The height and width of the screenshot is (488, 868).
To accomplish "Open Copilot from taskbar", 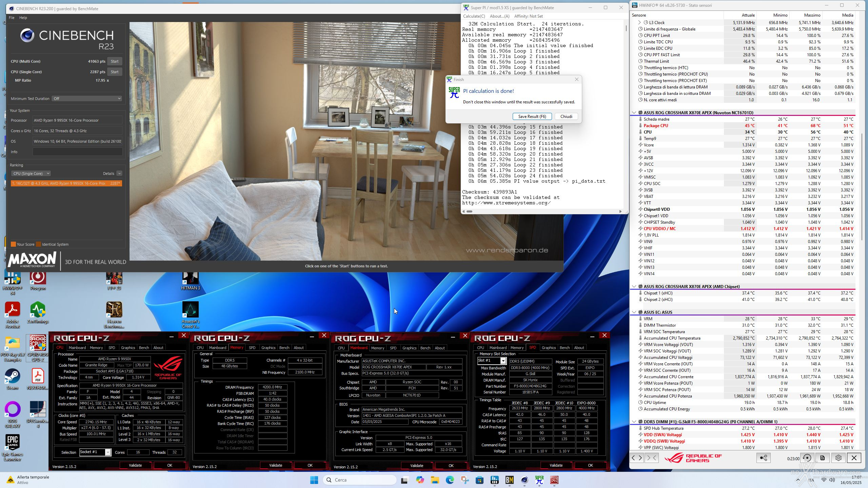I will tap(420, 480).
